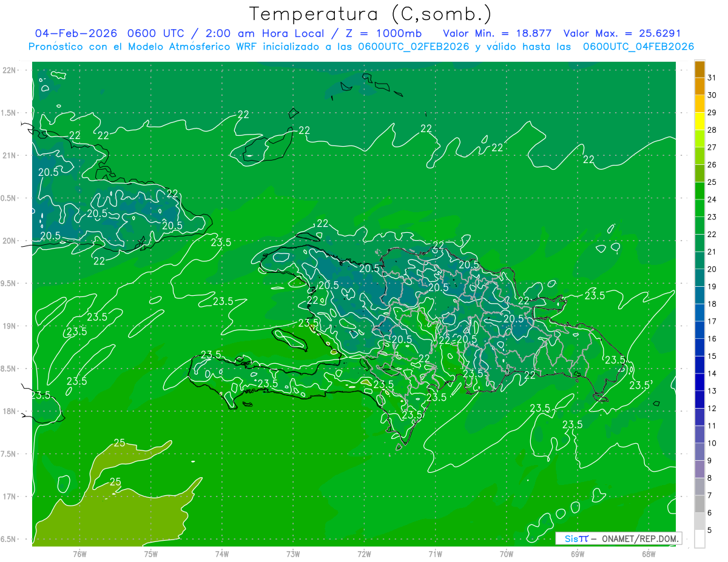This screenshot has height=562, width=728.
Task: Click the legend value '5'
Action: pyautogui.click(x=710, y=530)
